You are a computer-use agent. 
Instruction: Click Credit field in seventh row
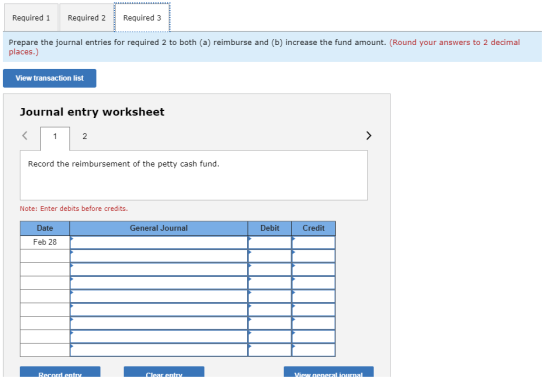(314, 323)
